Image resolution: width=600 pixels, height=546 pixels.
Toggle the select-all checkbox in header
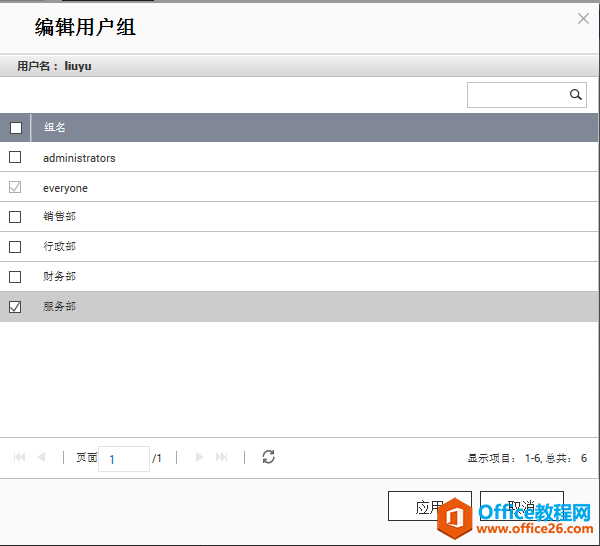click(x=16, y=128)
